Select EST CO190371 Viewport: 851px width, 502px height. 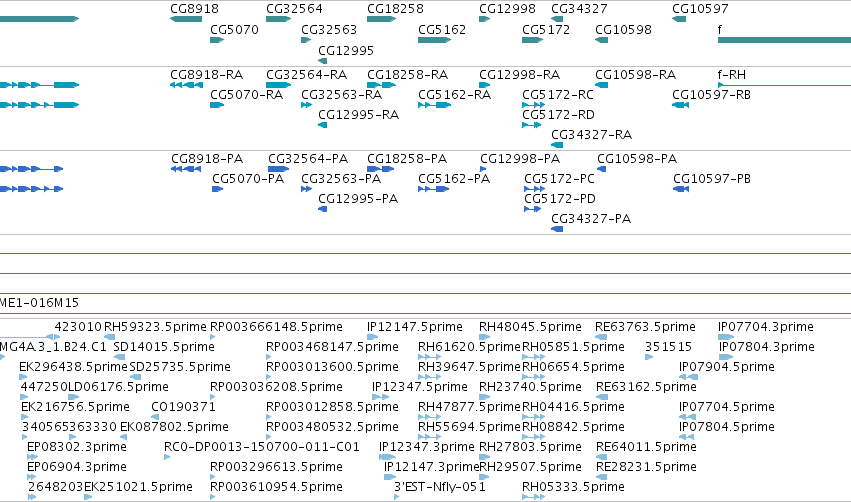[x=183, y=407]
